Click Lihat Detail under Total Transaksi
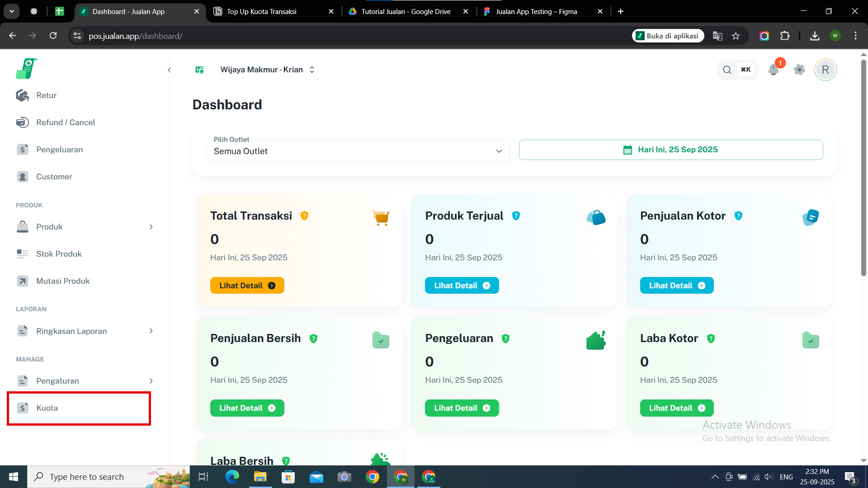The image size is (868, 488). [x=247, y=286]
